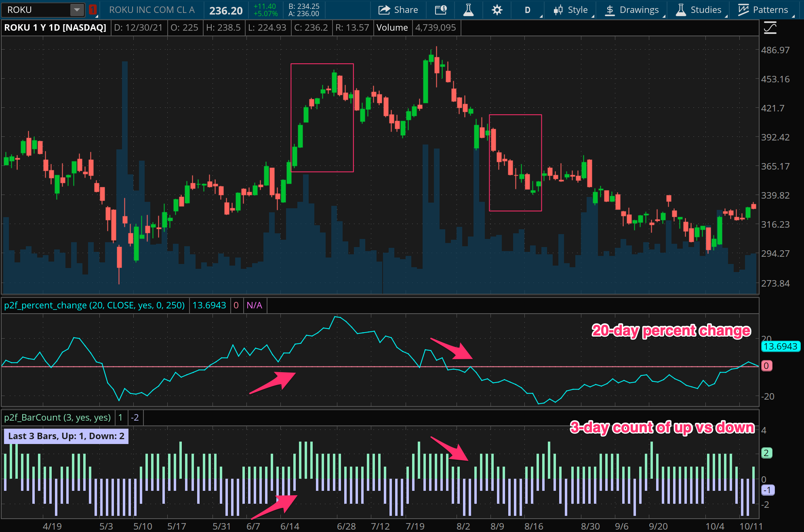Click the flask thinkLog icon in toolbar
Screen dimensions: 804x532
click(468, 10)
